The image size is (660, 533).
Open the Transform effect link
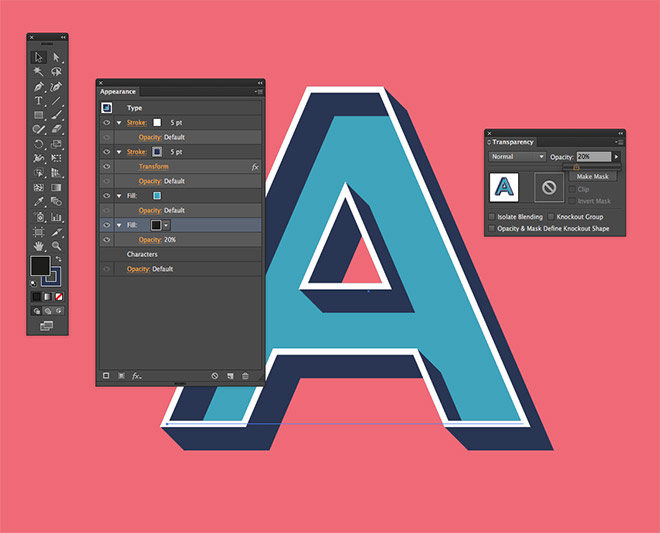[154, 166]
